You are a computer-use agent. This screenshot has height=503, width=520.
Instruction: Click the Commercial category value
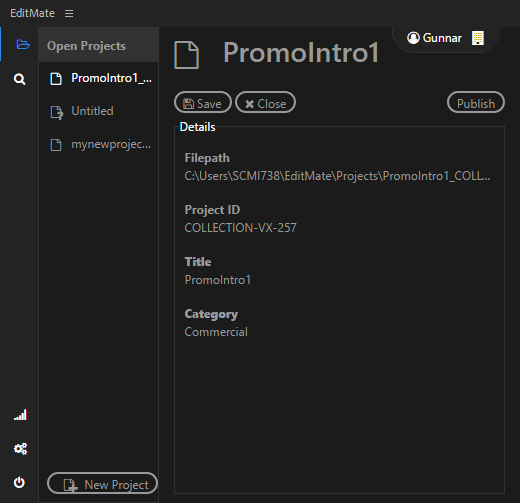(216, 332)
